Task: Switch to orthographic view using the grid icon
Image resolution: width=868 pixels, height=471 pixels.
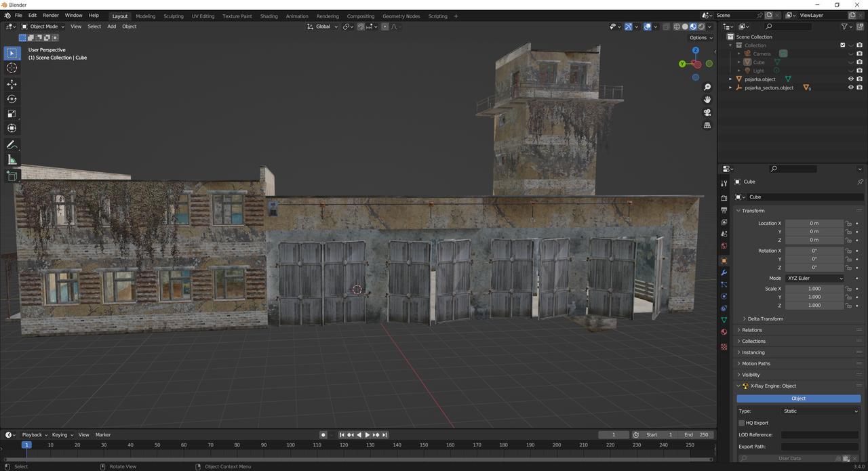Action: tap(707, 125)
